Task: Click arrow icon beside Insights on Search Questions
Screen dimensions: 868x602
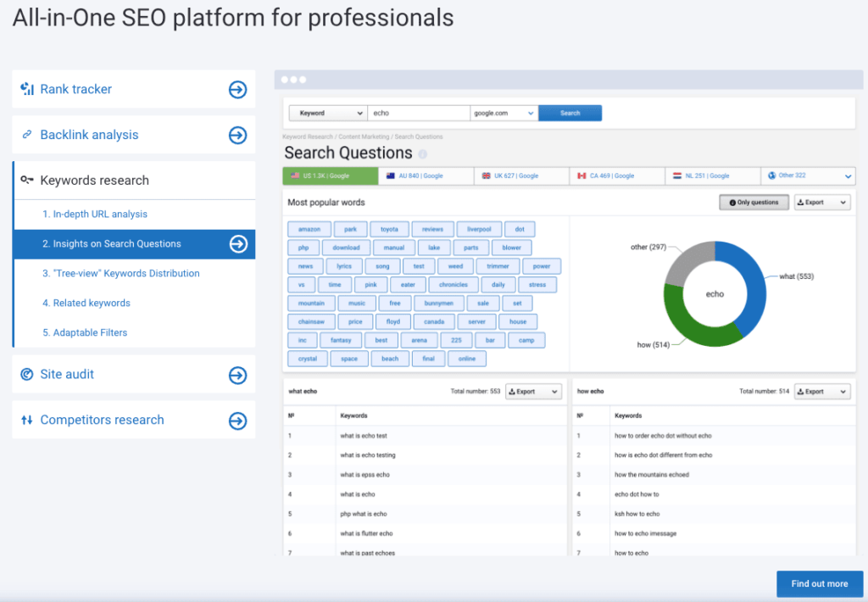Action: (237, 244)
